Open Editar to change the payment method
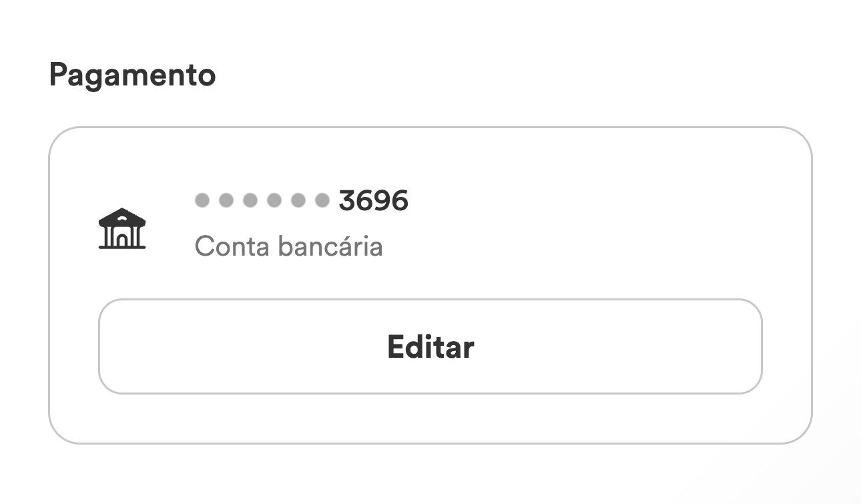 pyautogui.click(x=431, y=346)
